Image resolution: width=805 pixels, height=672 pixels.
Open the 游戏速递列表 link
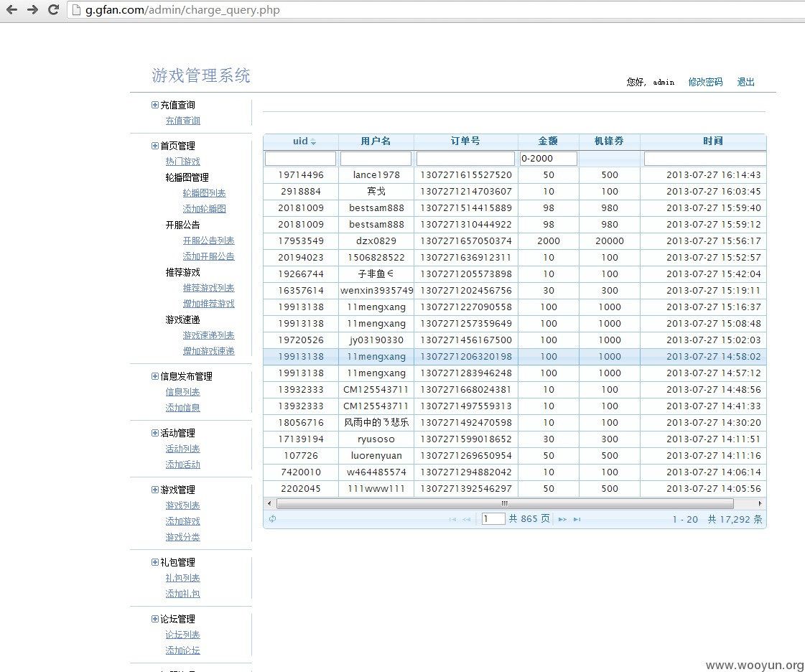[x=208, y=335]
